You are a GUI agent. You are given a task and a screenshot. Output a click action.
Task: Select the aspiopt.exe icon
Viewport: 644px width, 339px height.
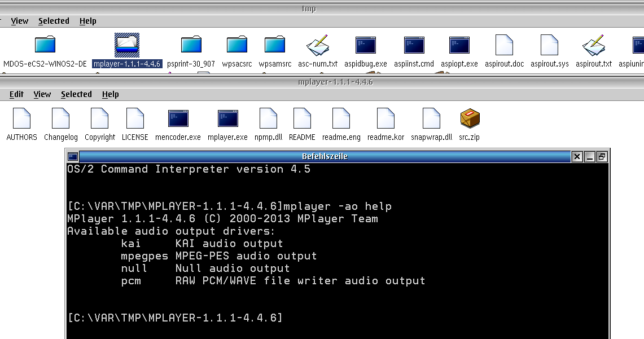tap(459, 45)
